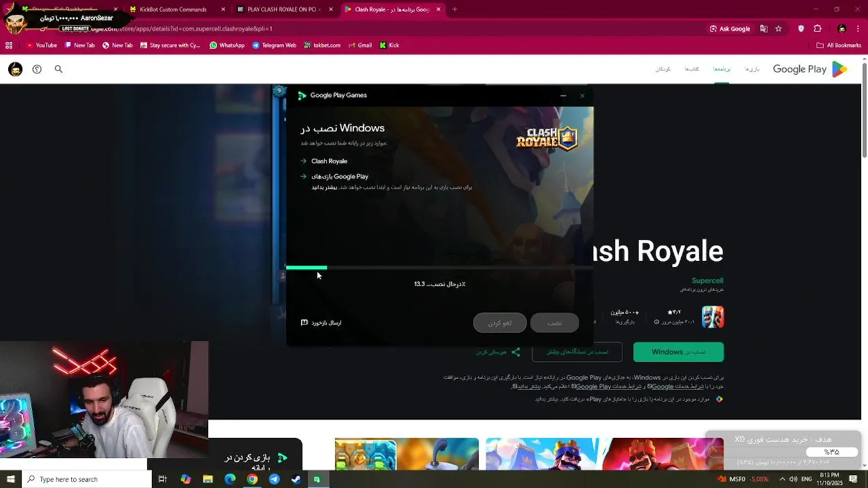Click the install (نصب) button in dialog
868x488 pixels.
[x=555, y=323]
